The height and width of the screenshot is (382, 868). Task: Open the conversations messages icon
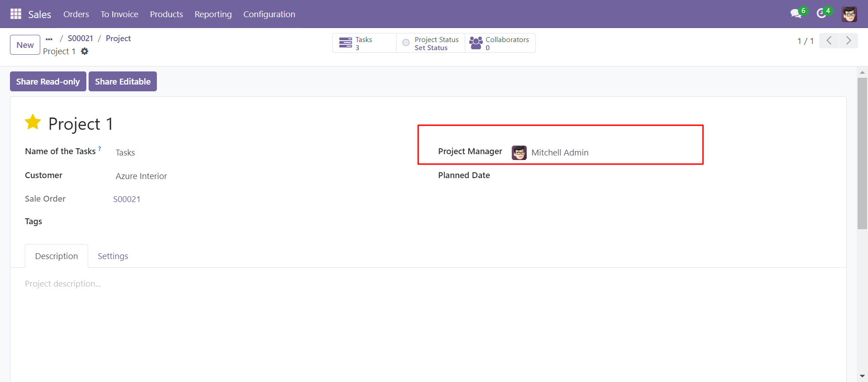pyautogui.click(x=796, y=14)
